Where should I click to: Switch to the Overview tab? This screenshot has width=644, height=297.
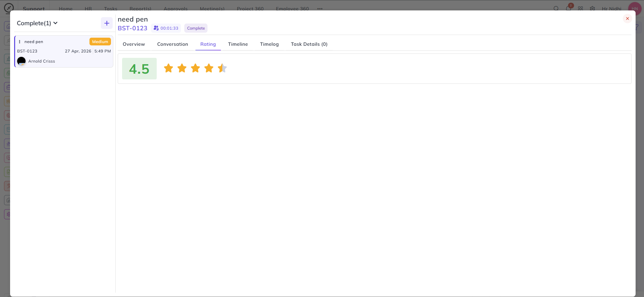coord(134,44)
